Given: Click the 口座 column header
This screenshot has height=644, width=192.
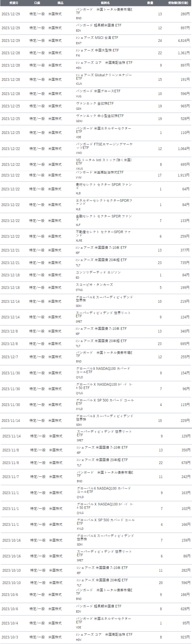Looking at the screenshot, I should [37, 3].
